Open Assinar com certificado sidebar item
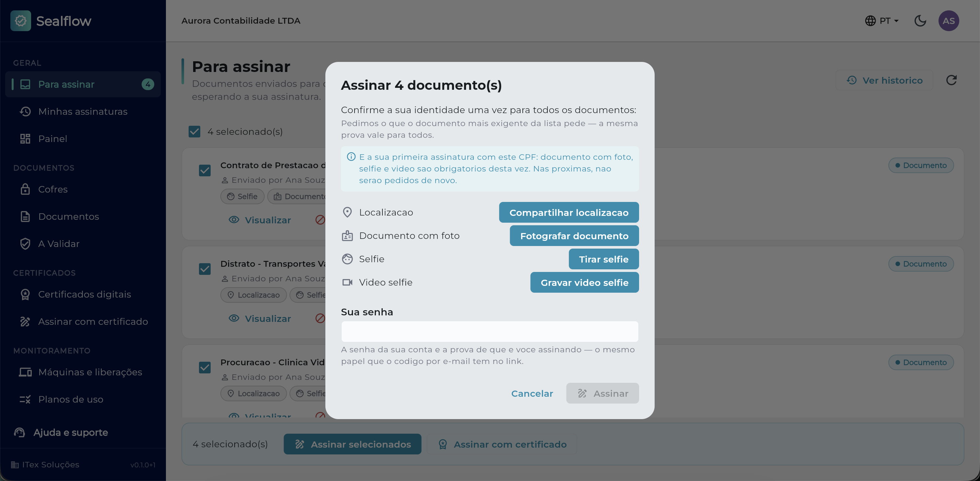Screen dimensions: 980x481 (x=83, y=321)
